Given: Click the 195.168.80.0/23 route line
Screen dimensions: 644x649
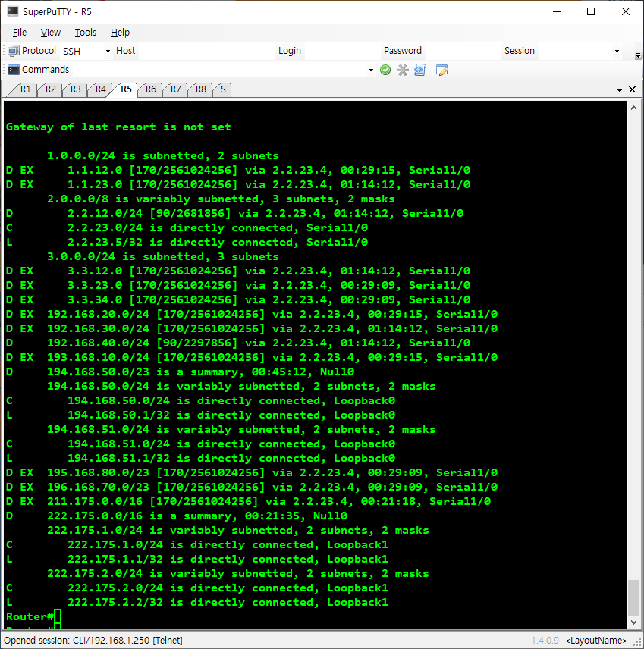Looking at the screenshot, I should point(252,472).
